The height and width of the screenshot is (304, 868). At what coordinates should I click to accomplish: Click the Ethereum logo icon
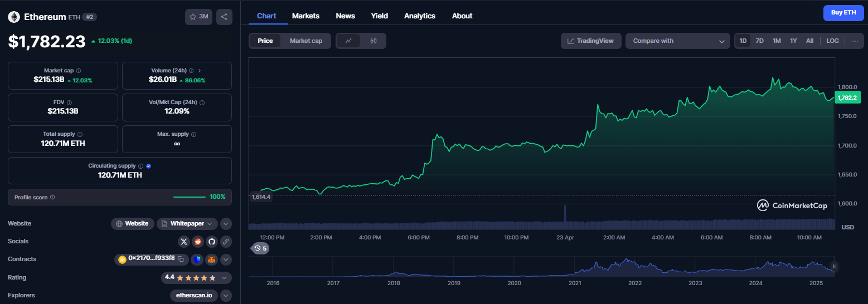pyautogui.click(x=13, y=17)
